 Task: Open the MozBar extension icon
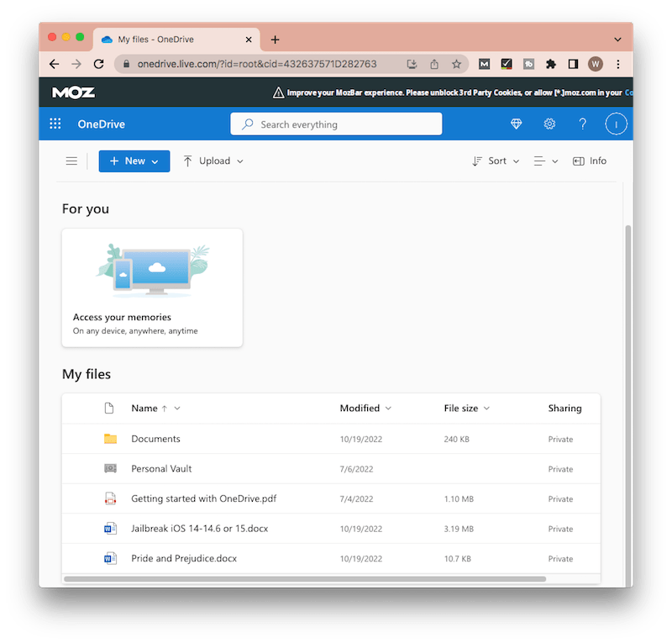(x=484, y=64)
